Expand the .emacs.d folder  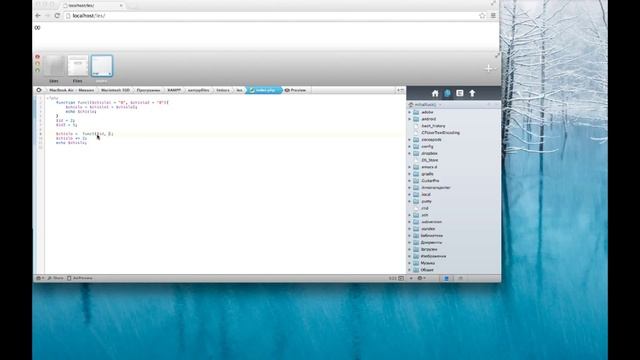pos(410,167)
